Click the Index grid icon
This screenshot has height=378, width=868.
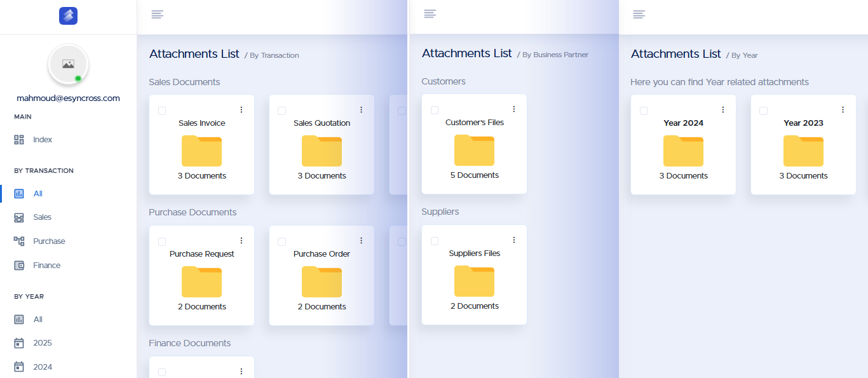coord(19,140)
